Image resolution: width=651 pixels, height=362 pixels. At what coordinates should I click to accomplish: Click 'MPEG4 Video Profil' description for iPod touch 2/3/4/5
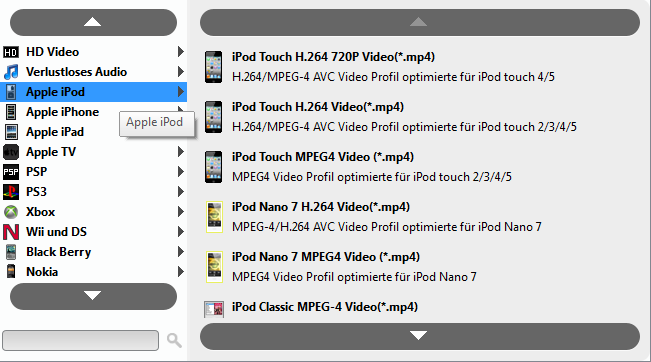pyautogui.click(x=372, y=177)
